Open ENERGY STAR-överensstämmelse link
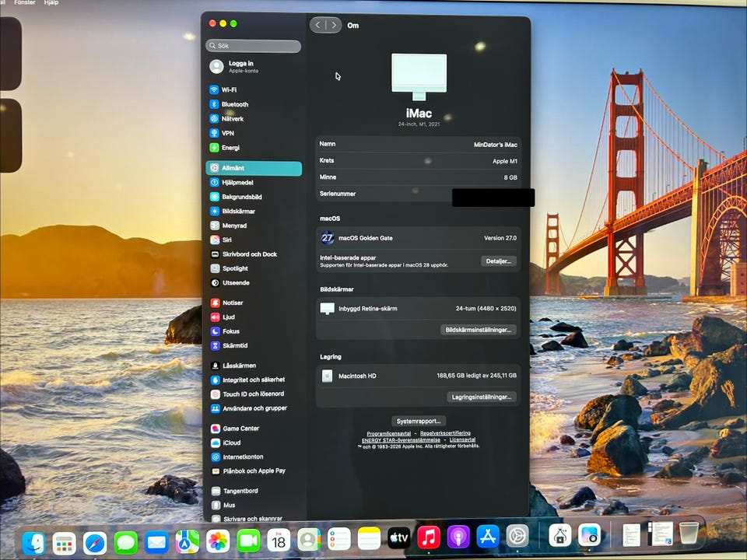This screenshot has width=747, height=560. pos(401,440)
